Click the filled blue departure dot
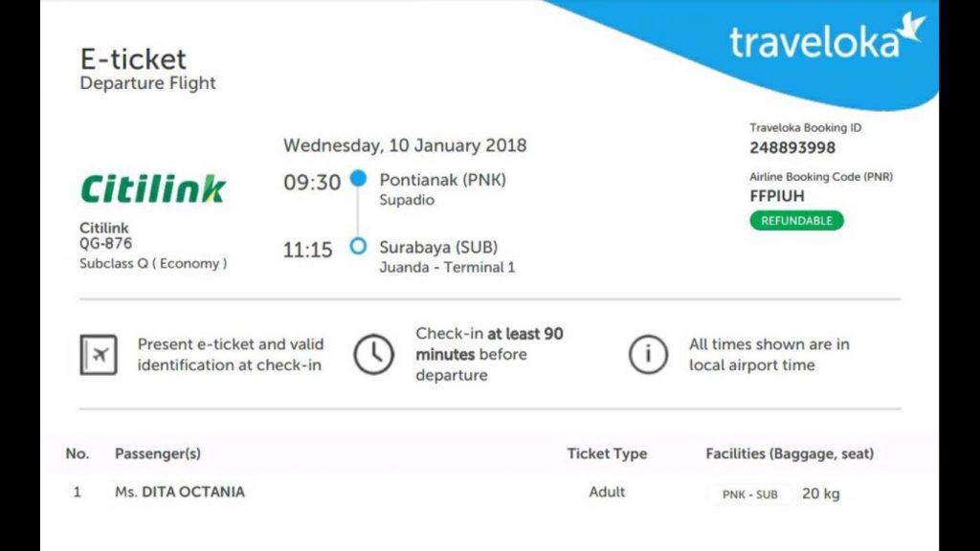 point(358,179)
